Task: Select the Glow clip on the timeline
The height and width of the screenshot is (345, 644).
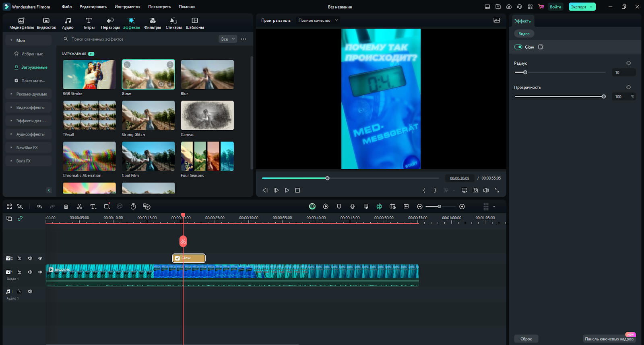Action: pos(189,258)
